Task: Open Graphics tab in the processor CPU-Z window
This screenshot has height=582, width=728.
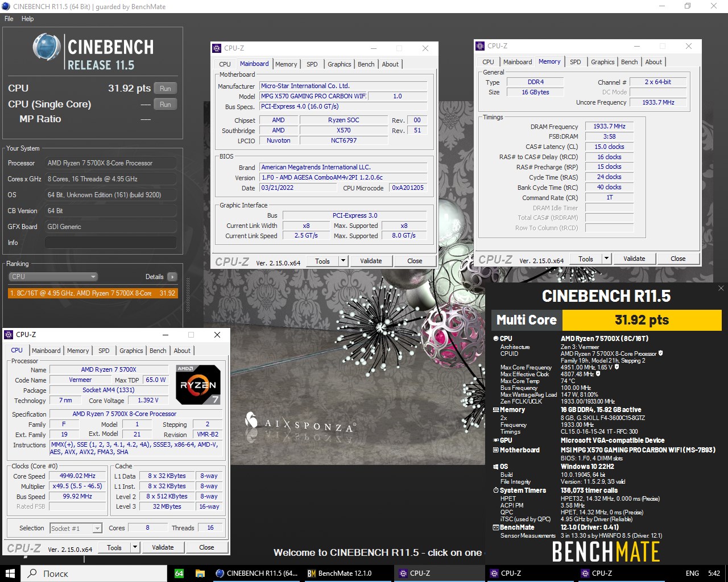Action: click(x=131, y=351)
